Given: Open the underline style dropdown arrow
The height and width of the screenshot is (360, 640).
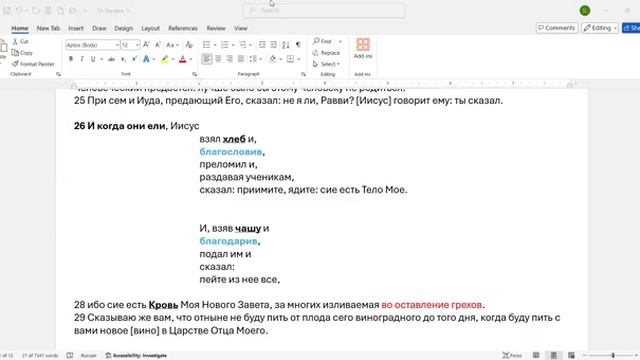Looking at the screenshot, I should pyautogui.click(x=101, y=60).
